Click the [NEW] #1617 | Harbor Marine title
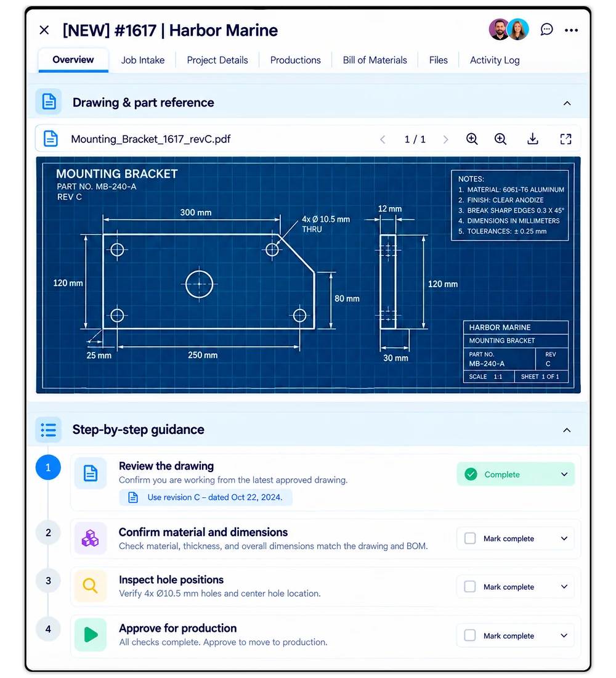Image resolution: width=616 pixels, height=678 pixels. pyautogui.click(x=170, y=30)
